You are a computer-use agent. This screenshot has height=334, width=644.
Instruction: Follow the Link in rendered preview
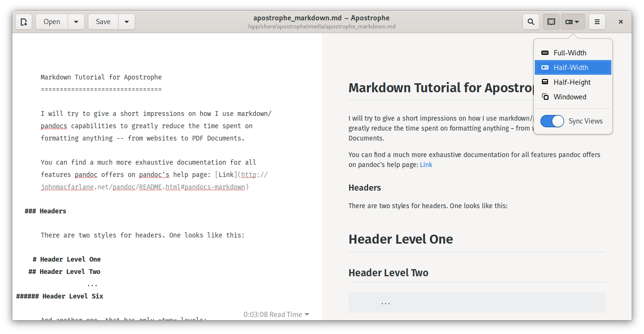(x=426, y=165)
